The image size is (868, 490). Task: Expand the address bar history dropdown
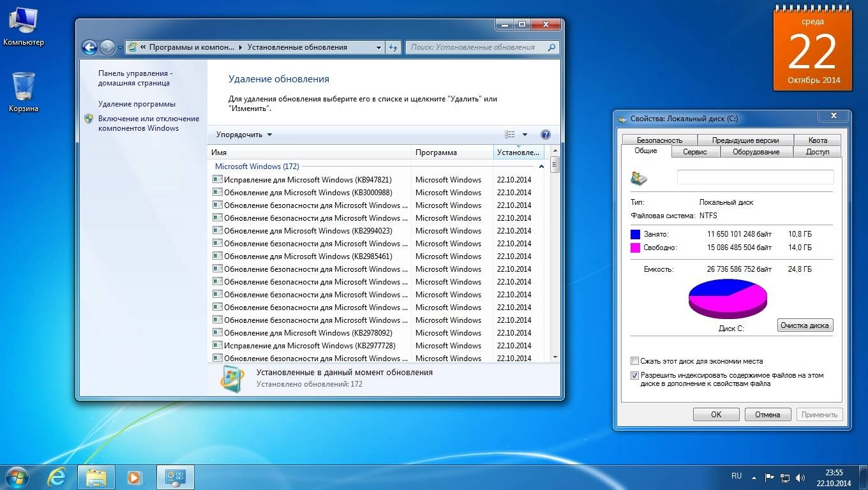[x=378, y=47]
